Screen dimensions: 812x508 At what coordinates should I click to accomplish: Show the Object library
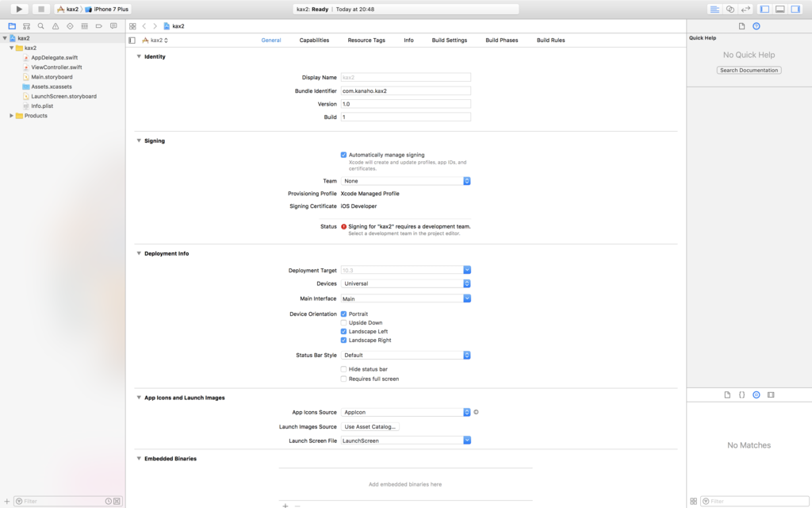click(x=756, y=394)
